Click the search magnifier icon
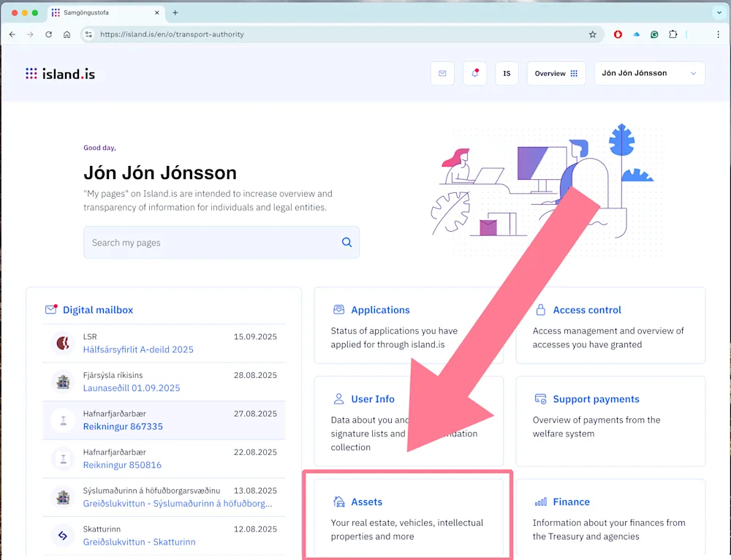Screen dimensions: 731x560 click(x=346, y=243)
